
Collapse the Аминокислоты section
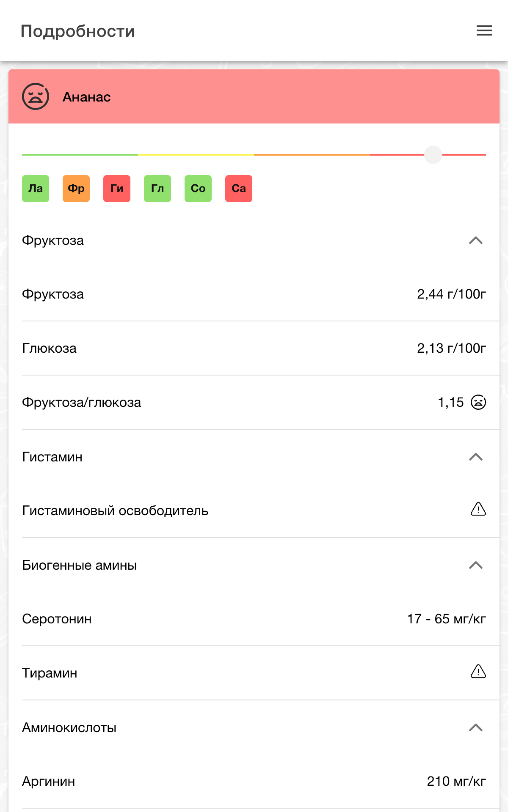(x=476, y=727)
